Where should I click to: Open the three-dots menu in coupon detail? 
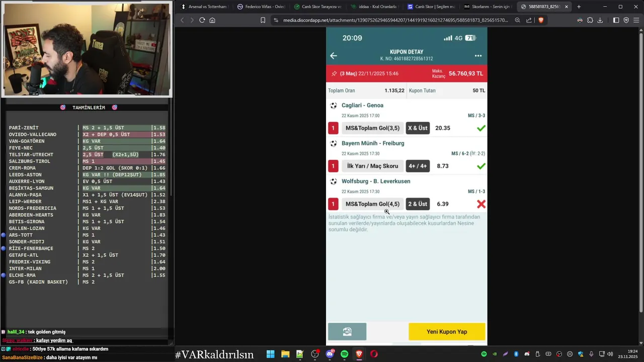click(x=478, y=56)
